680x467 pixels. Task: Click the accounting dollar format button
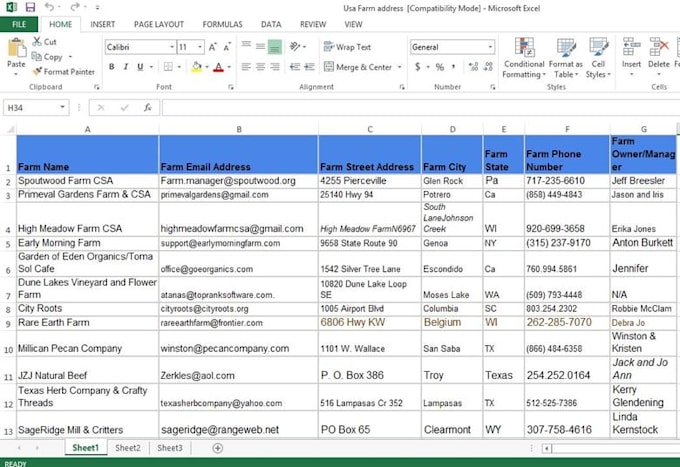click(417, 67)
